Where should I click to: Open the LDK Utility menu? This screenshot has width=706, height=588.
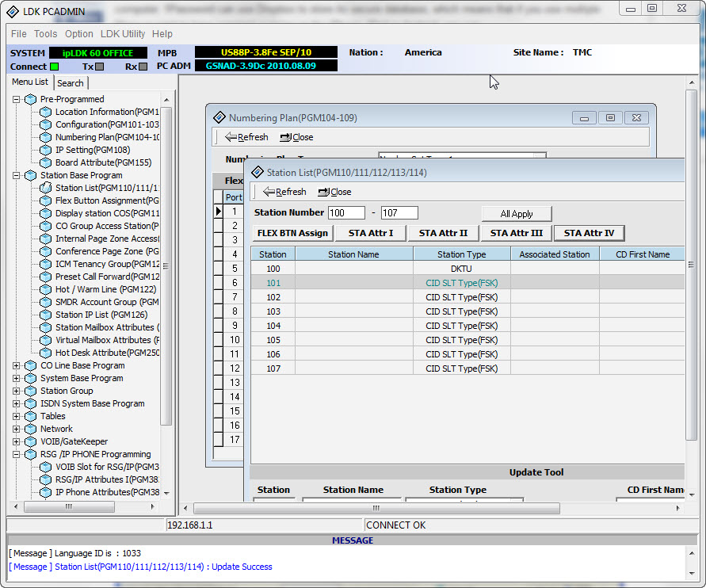click(x=123, y=34)
